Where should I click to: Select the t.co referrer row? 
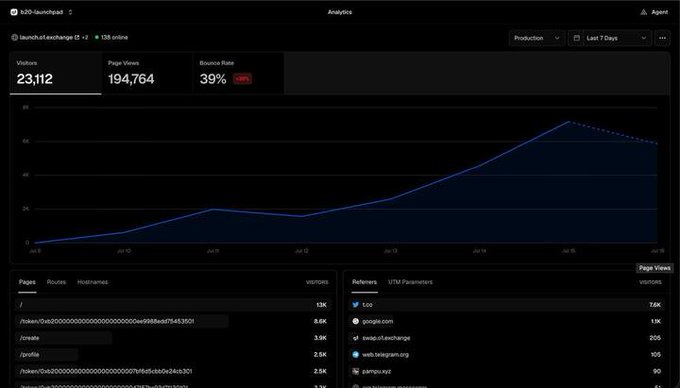point(507,305)
